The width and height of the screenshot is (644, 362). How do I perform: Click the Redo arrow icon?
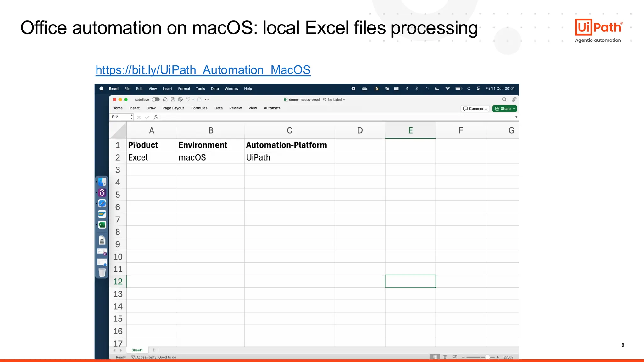[x=199, y=100]
